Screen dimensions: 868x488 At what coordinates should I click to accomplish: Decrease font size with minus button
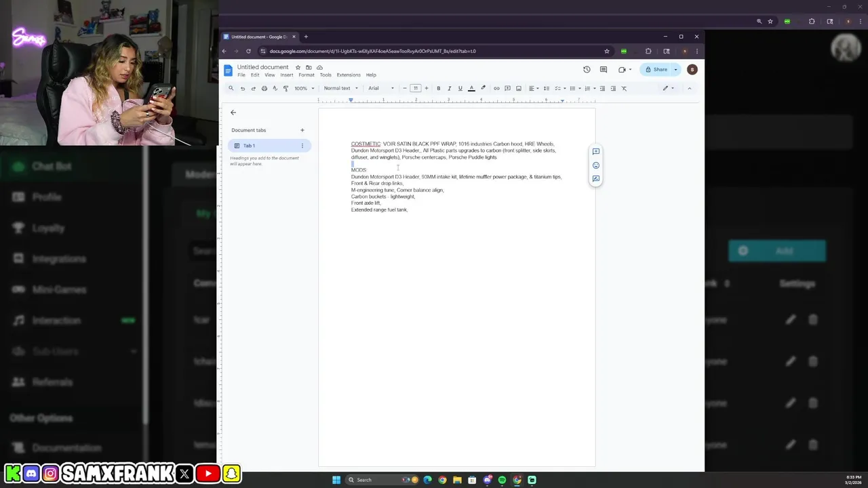pos(405,88)
